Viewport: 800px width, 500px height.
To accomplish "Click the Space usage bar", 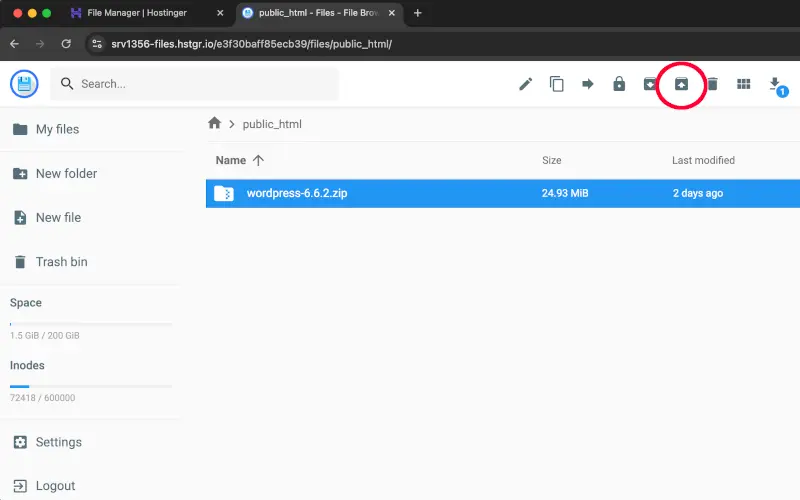I will pyautogui.click(x=91, y=324).
